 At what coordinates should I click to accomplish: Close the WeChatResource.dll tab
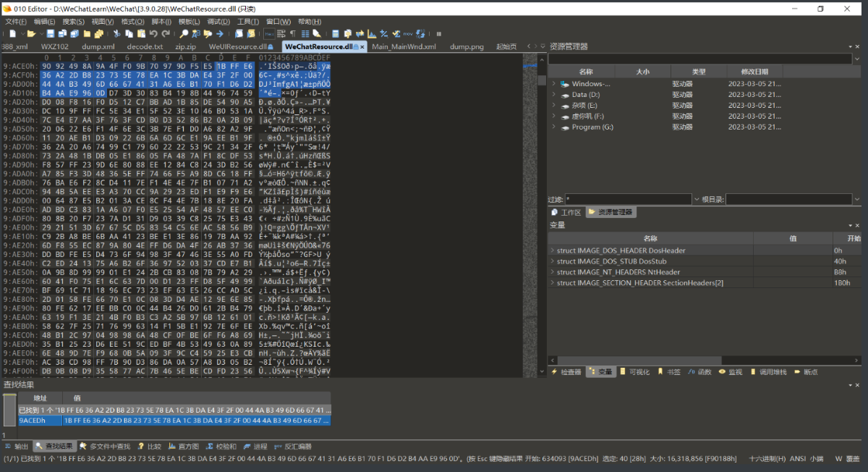point(362,46)
